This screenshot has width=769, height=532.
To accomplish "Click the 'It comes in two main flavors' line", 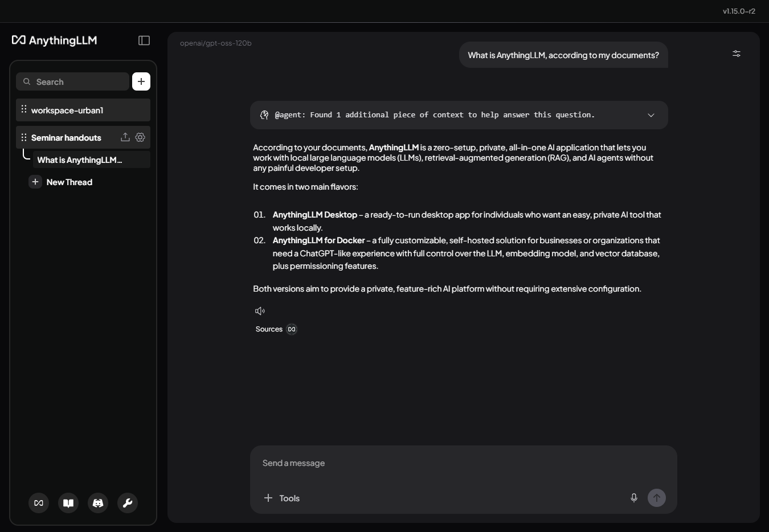I will click(x=305, y=187).
